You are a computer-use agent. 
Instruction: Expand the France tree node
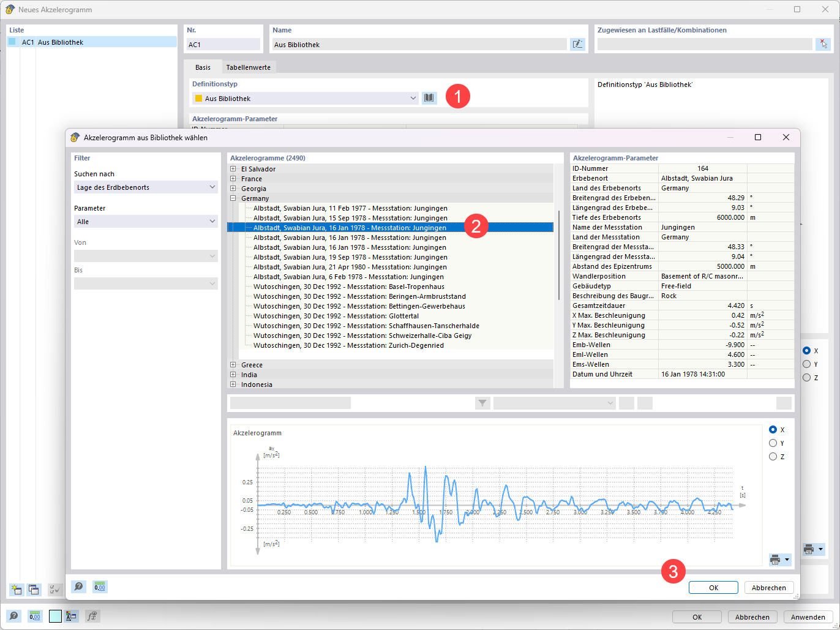(x=233, y=179)
